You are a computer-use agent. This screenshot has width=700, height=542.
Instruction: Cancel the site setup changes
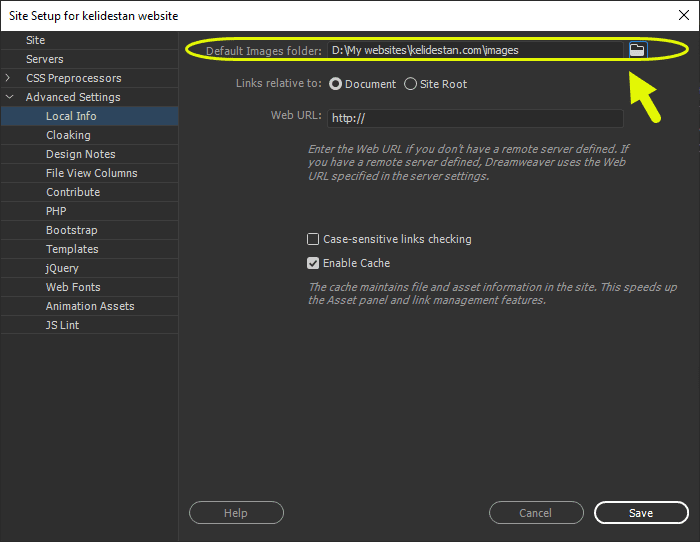pyautogui.click(x=536, y=513)
